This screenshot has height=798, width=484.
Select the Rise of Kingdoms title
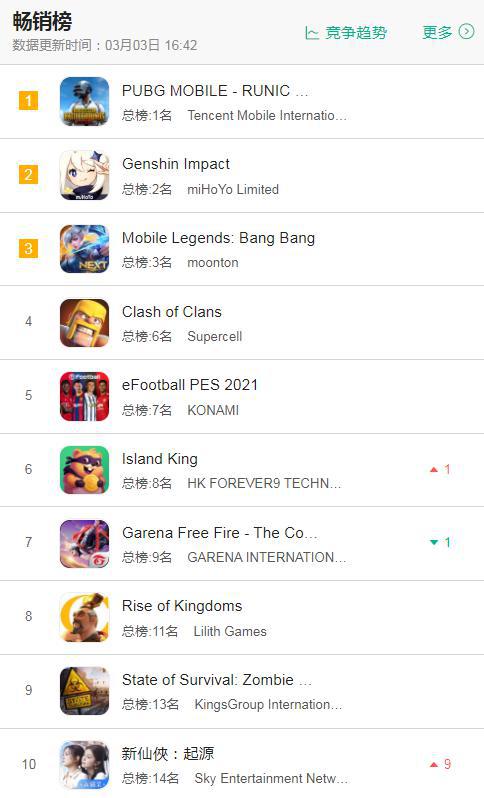(182, 606)
